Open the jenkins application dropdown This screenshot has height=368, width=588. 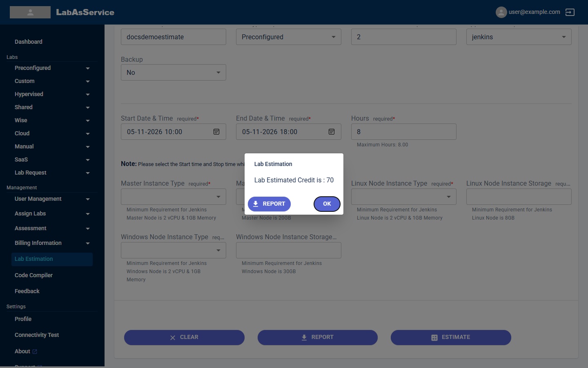tap(519, 37)
